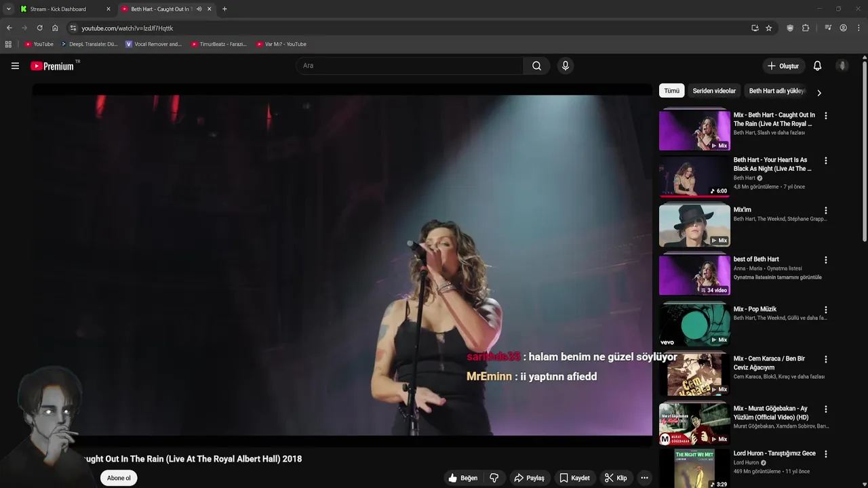
Task: Open a new browser tab
Action: [224, 9]
